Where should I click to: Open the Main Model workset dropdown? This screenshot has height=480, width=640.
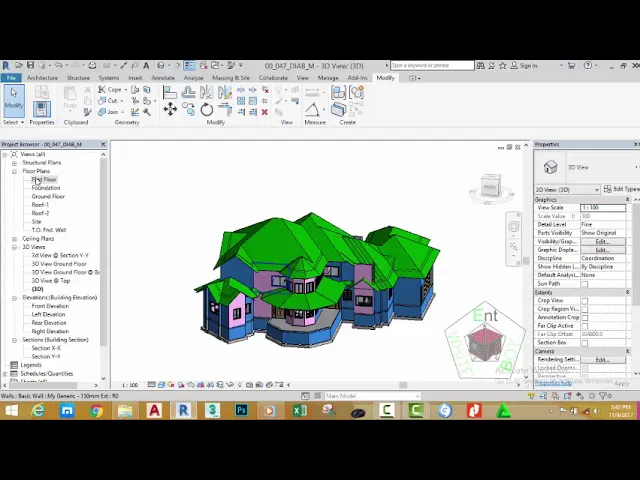click(x=372, y=396)
